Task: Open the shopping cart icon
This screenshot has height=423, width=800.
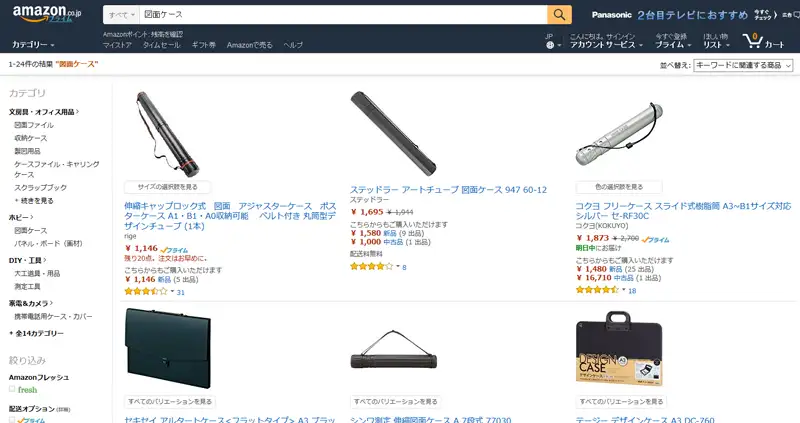Action: [x=753, y=41]
